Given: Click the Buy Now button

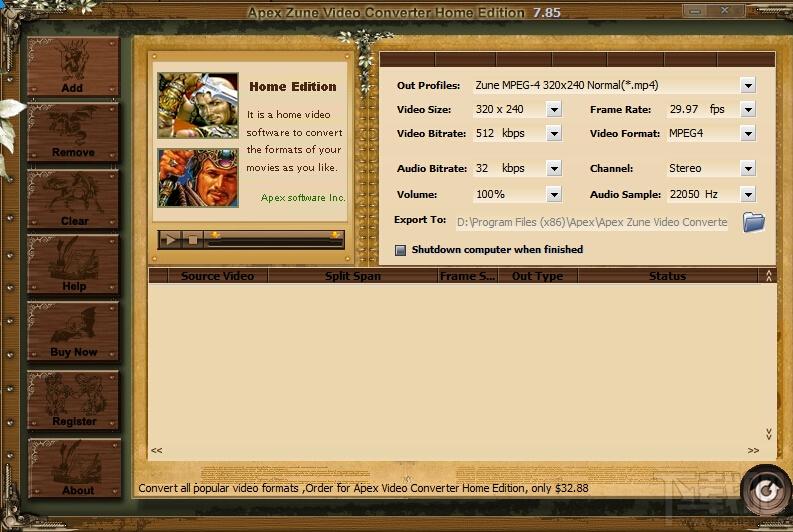Looking at the screenshot, I should click(x=73, y=331).
